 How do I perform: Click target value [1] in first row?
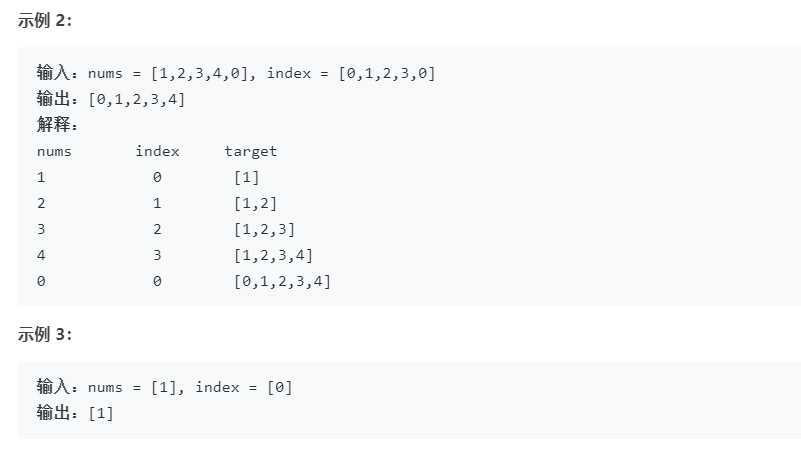247,178
